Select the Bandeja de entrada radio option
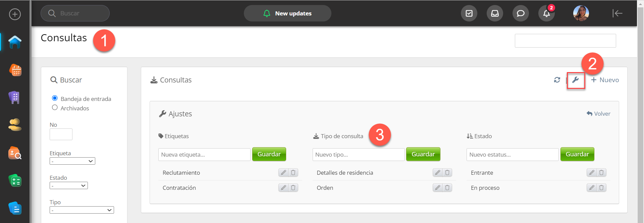Image resolution: width=644 pixels, height=223 pixels. 55,98
